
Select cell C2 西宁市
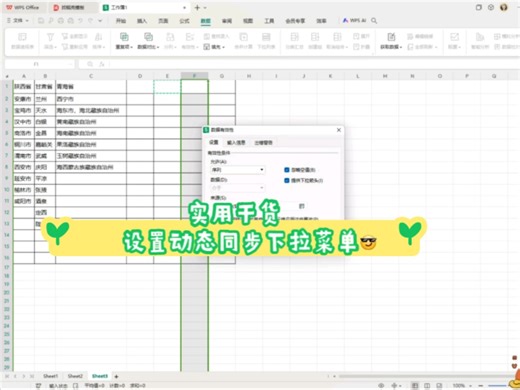tap(91, 99)
